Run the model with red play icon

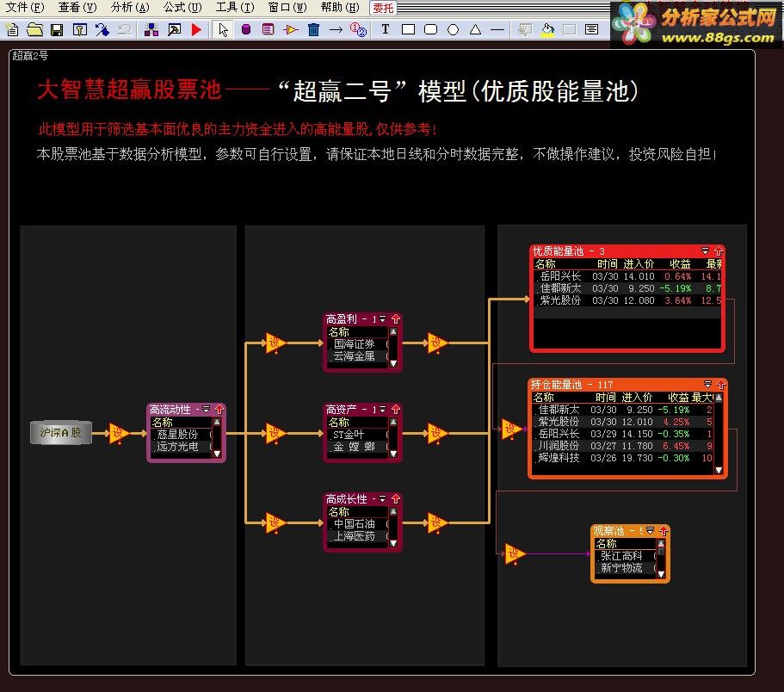pos(196,30)
